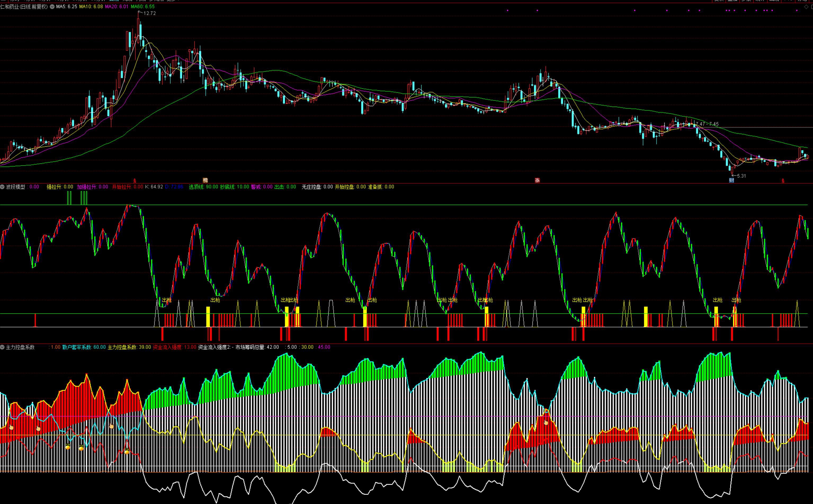Select the 仁和药业(日线.前复权) chart title
Image resolution: width=813 pixels, height=504 pixels.
pos(24,7)
